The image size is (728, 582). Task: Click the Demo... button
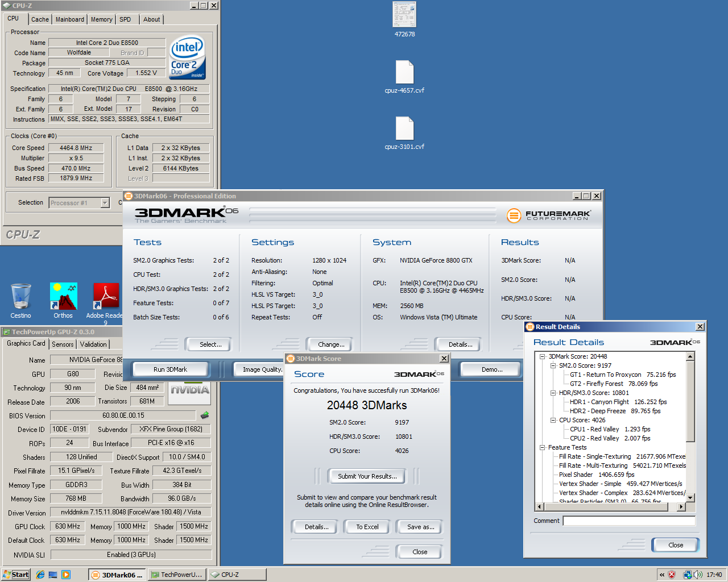click(x=491, y=369)
